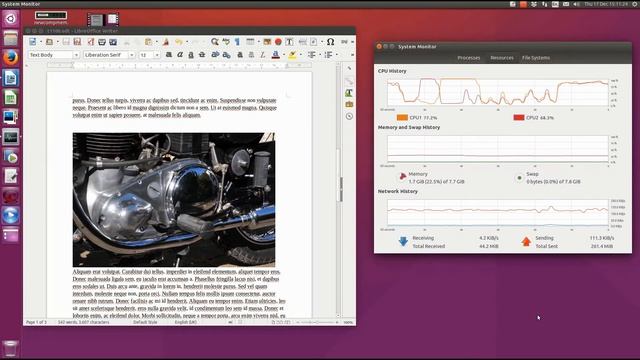The width and height of the screenshot is (640, 360).
Task: Insert a chart with the red circle icon
Action: click(278, 42)
